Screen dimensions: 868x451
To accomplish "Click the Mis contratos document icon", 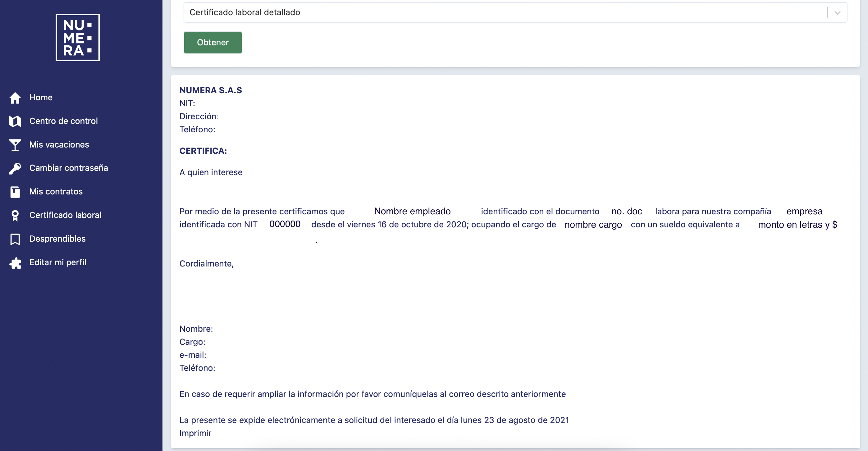I will (x=15, y=192).
